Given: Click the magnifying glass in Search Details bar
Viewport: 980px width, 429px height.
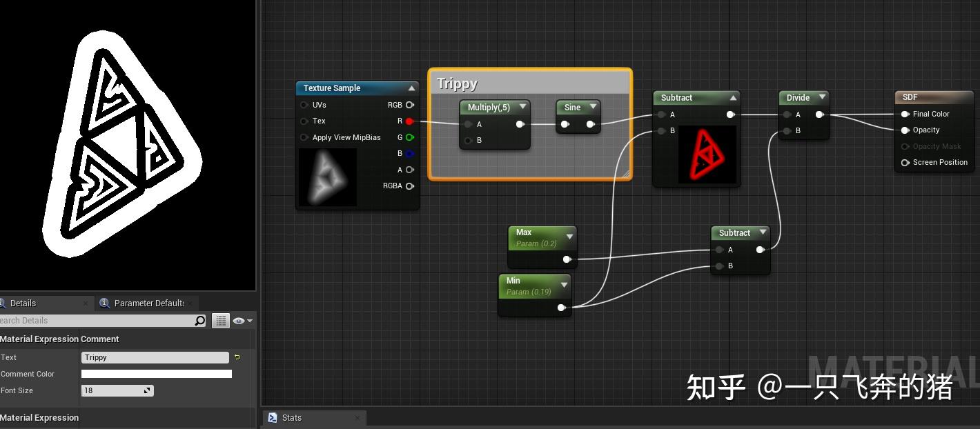Looking at the screenshot, I should tap(199, 320).
